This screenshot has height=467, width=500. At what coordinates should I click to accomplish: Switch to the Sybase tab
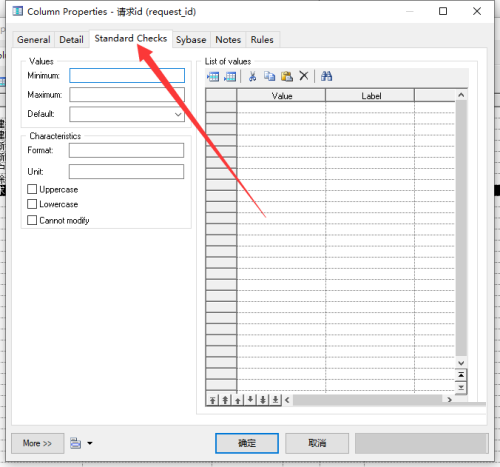191,40
